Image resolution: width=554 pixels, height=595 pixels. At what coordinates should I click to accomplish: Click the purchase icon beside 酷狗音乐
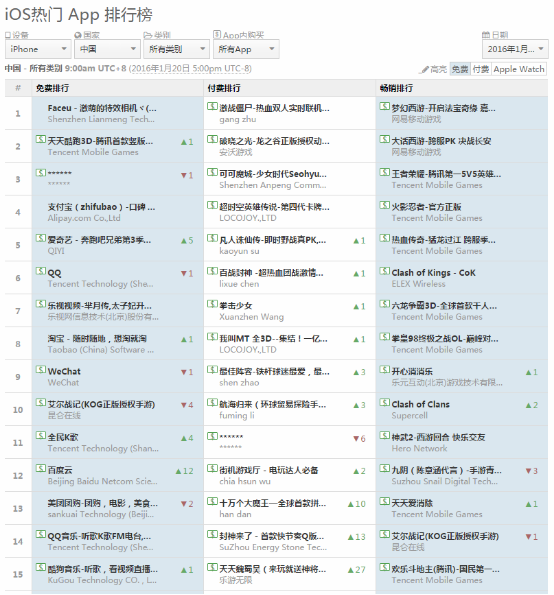[41, 567]
